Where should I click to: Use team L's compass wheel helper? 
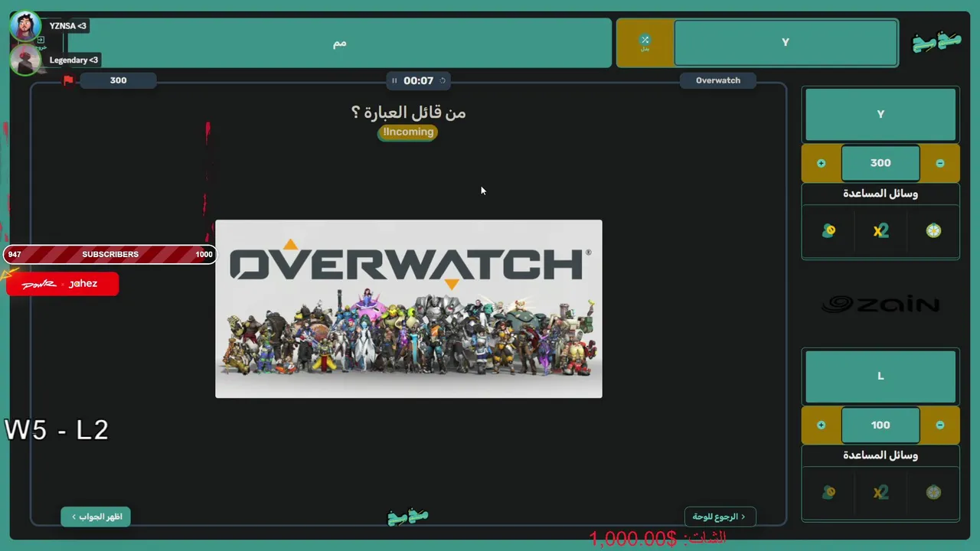coord(933,492)
